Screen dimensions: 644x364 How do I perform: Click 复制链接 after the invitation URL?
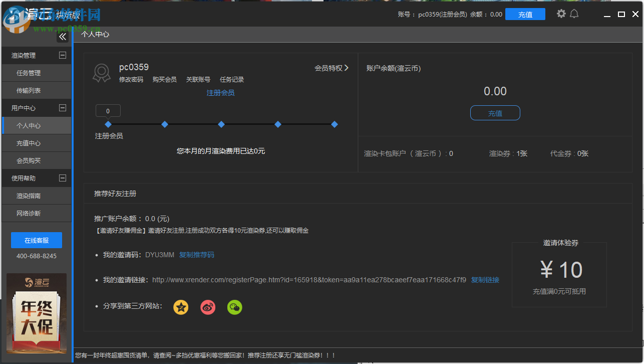click(x=485, y=280)
